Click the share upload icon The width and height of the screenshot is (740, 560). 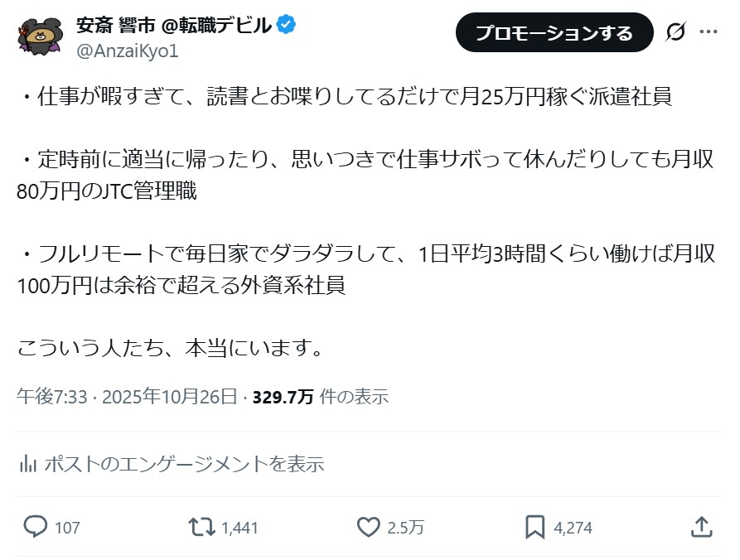coord(700,527)
